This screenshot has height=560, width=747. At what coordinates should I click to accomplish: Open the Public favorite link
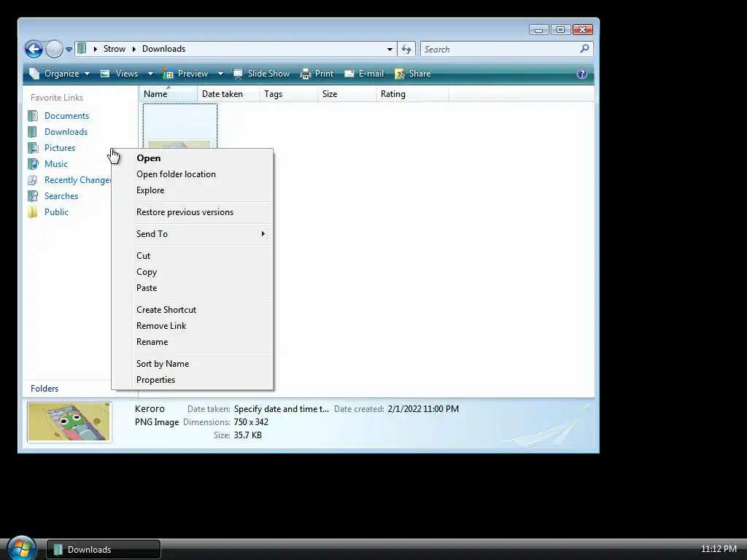[56, 212]
